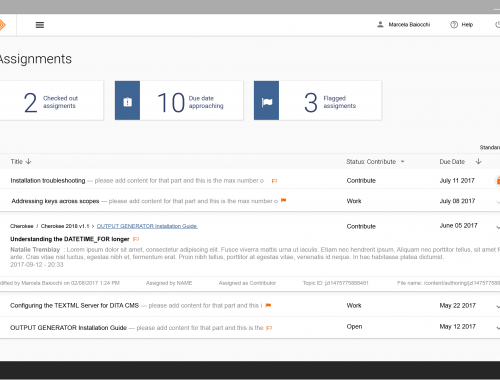The image size is (500, 380).
Task: Click the July 08 2017 due date
Action: click(x=457, y=201)
